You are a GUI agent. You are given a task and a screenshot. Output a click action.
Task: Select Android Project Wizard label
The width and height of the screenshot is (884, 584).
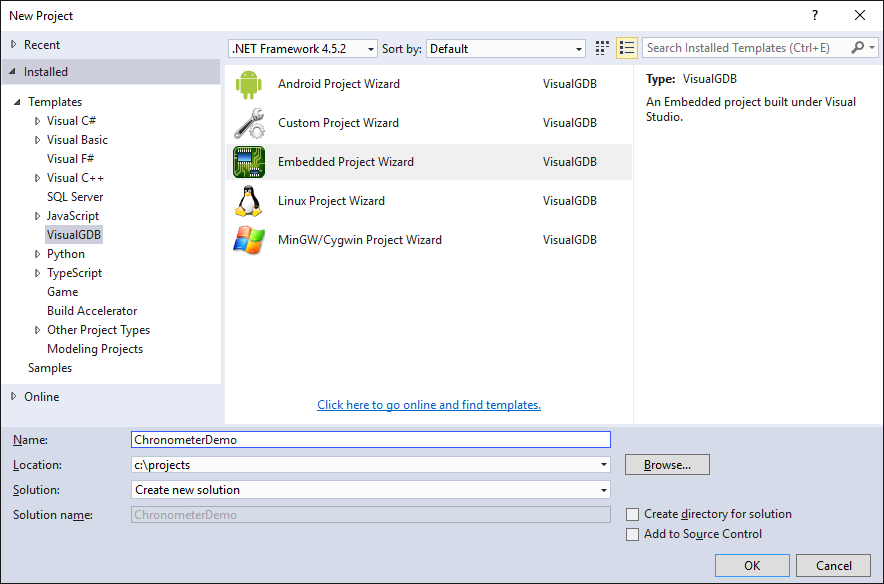(339, 83)
